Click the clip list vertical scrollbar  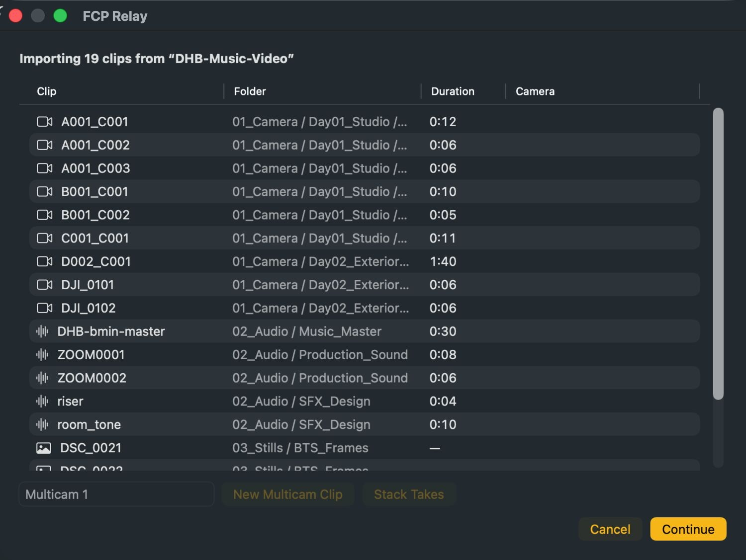coord(718,254)
